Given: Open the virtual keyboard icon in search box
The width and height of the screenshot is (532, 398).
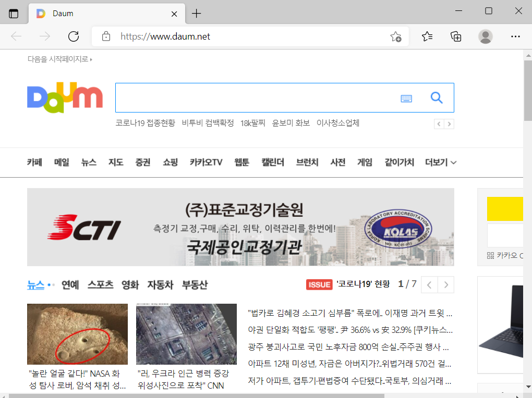Looking at the screenshot, I should pyautogui.click(x=406, y=98).
